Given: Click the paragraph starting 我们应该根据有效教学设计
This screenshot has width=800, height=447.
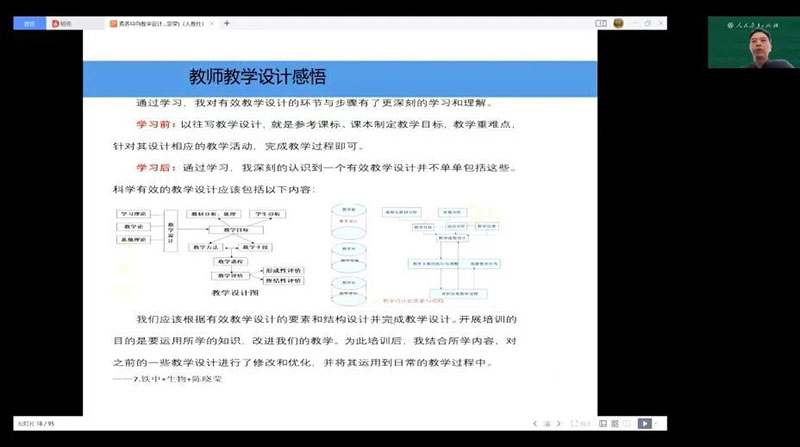Looking at the screenshot, I should 315,341.
